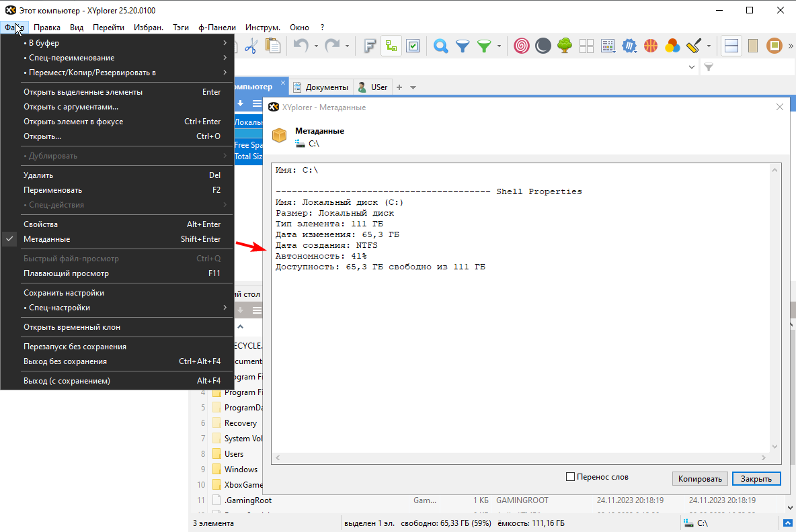The image size is (796, 532).
Task: Expand Перемест/Копир/Резервировать в submenu
Action: [117, 73]
